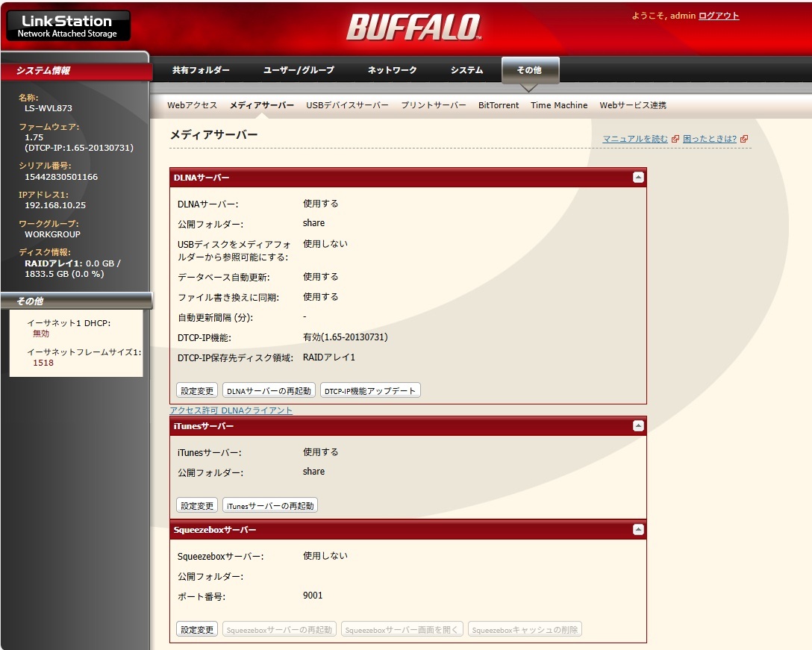Screen dimensions: 812x650
Task: Click 有効(1.65-20130731) DTCP-IP value
Action: point(346,337)
